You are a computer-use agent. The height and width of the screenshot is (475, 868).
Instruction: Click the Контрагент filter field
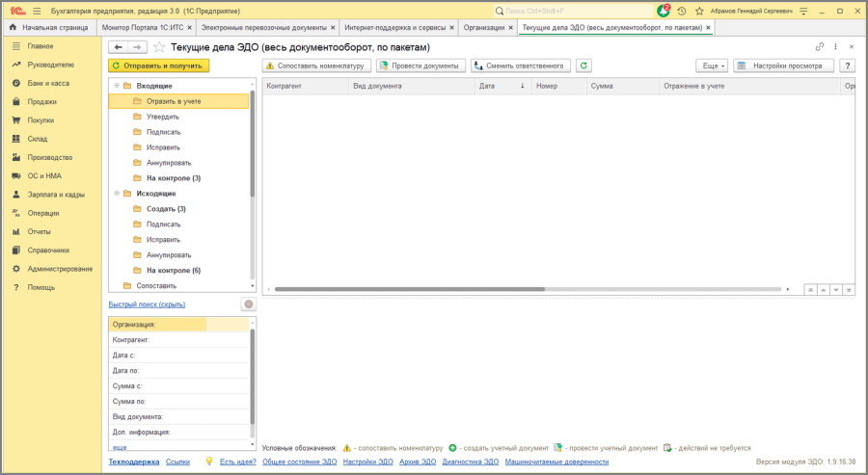pos(178,340)
